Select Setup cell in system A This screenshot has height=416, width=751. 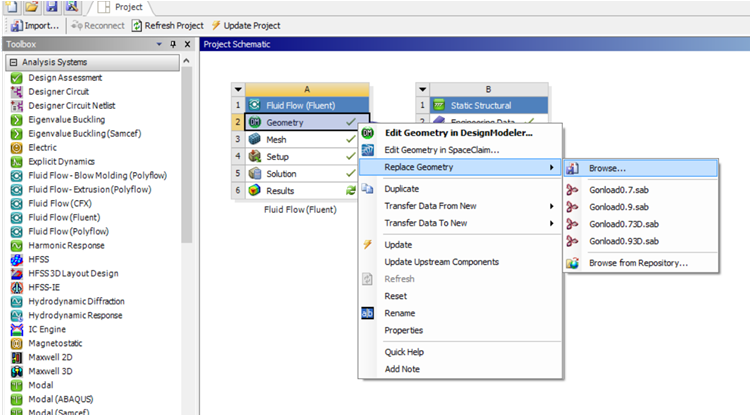[x=302, y=157]
